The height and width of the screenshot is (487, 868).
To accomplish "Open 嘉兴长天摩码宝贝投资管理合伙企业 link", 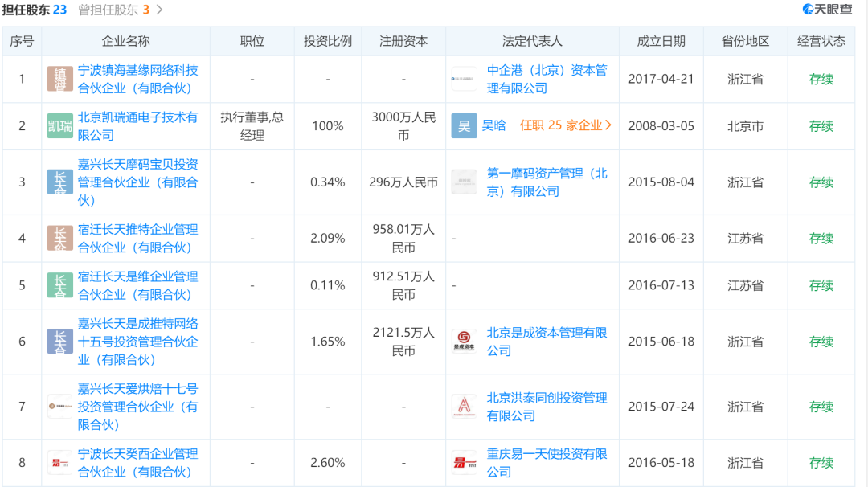I will pos(138,182).
